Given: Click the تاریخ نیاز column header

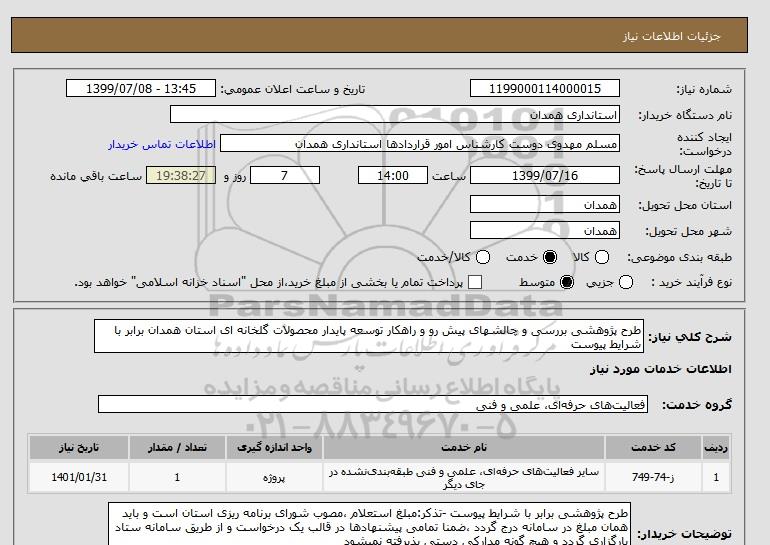Looking at the screenshot, I should coord(79,448).
